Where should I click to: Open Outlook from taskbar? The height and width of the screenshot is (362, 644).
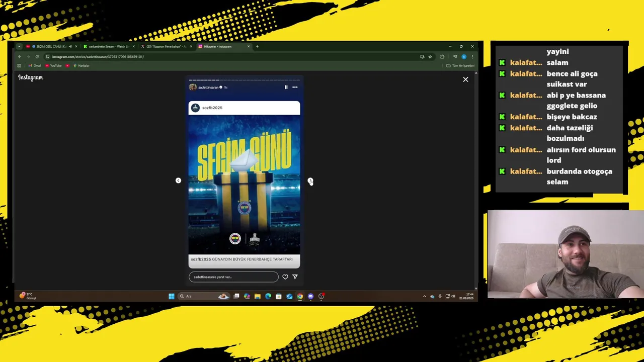point(289,296)
